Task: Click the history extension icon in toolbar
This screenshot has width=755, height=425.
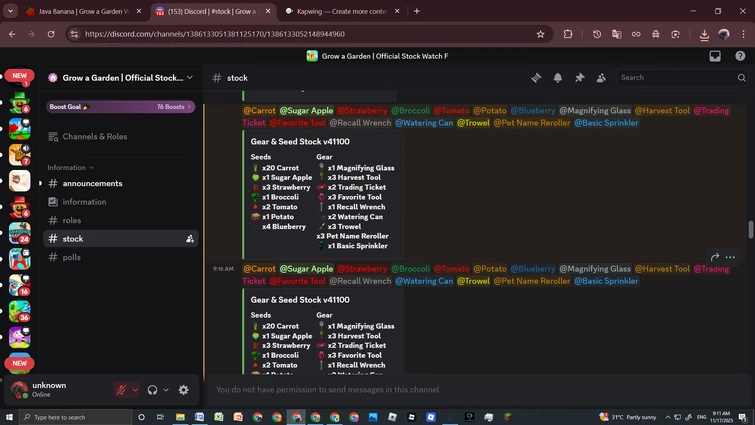Action: 597,34
